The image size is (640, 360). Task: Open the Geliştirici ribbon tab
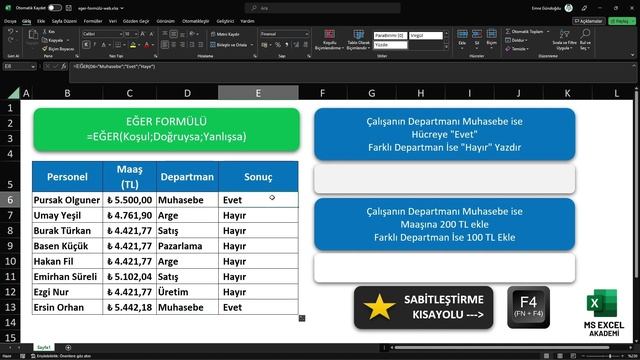(225, 21)
